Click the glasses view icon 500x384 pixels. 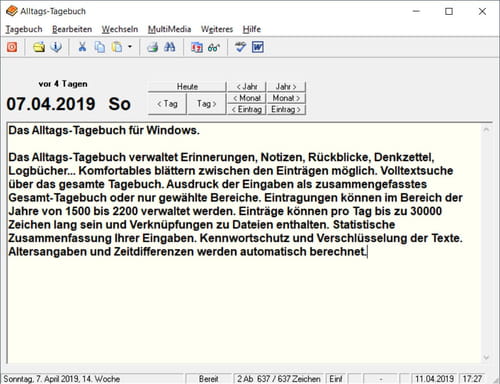214,47
